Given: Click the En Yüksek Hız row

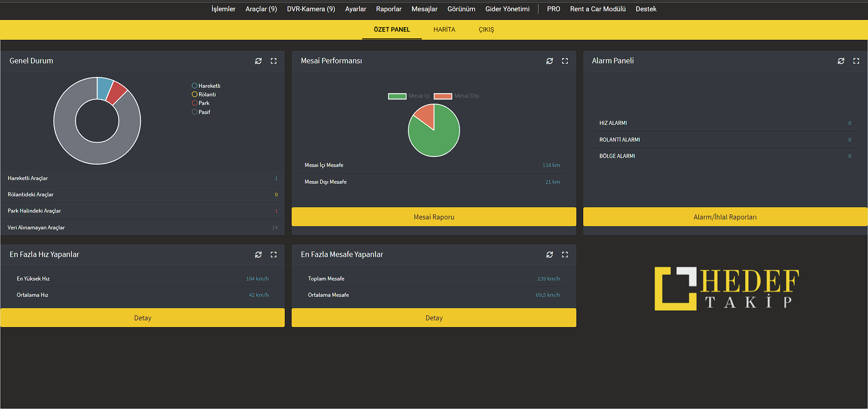Looking at the screenshot, I should click(143, 279).
